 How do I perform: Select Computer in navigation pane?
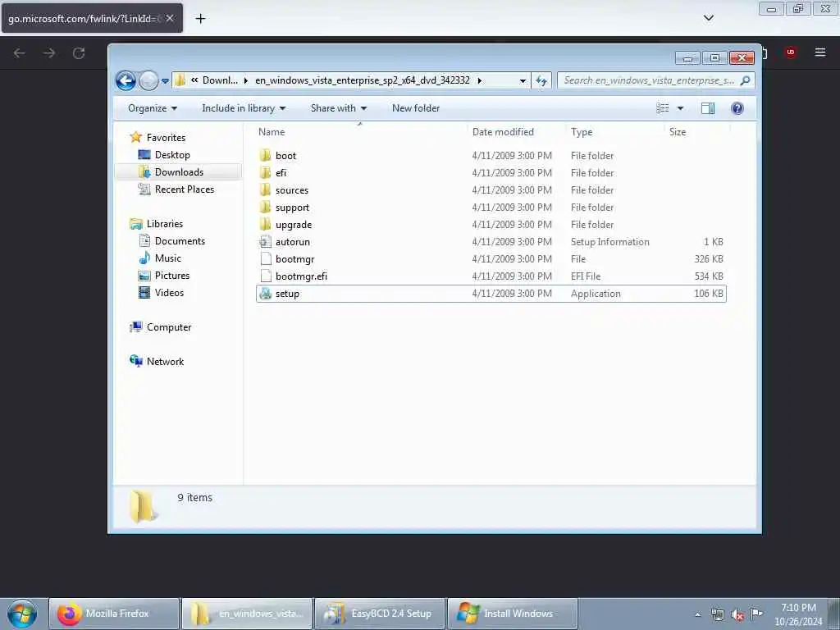point(169,327)
